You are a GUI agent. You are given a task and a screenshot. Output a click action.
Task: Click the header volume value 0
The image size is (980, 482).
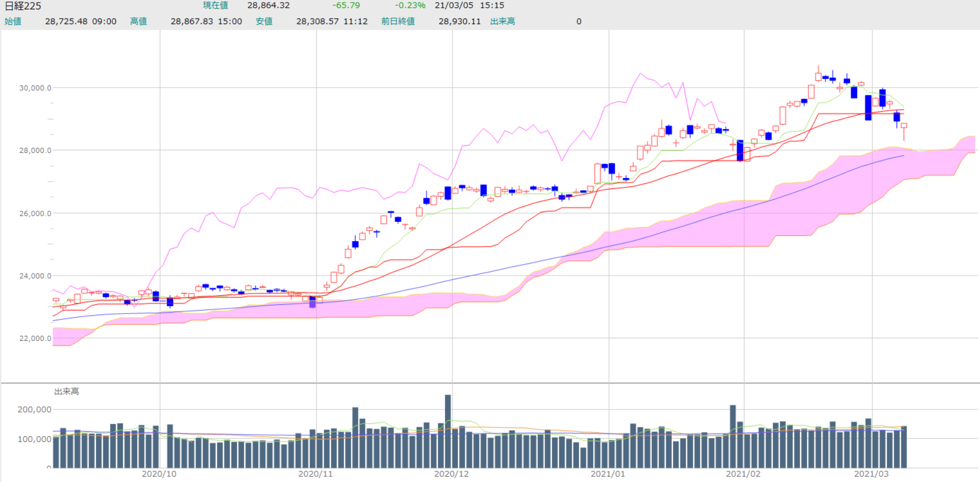(579, 21)
